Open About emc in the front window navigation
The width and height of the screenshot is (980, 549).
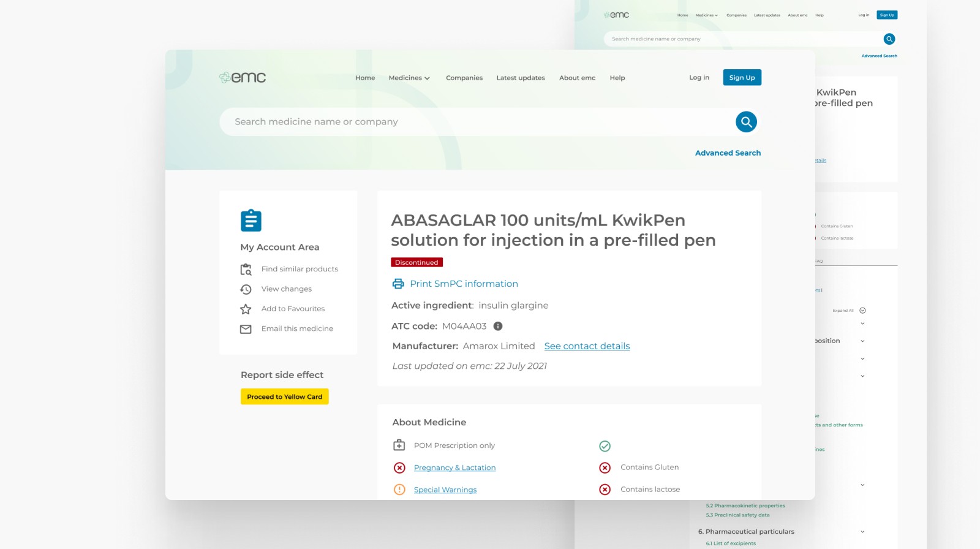(577, 78)
